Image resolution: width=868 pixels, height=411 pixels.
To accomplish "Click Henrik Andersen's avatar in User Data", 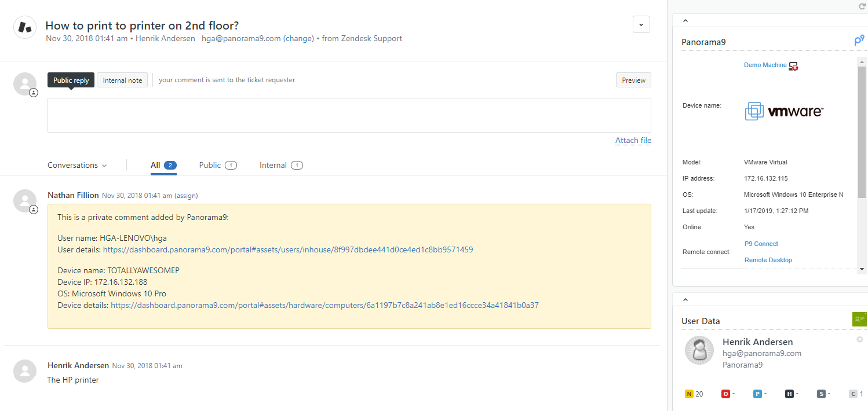I will point(699,350).
